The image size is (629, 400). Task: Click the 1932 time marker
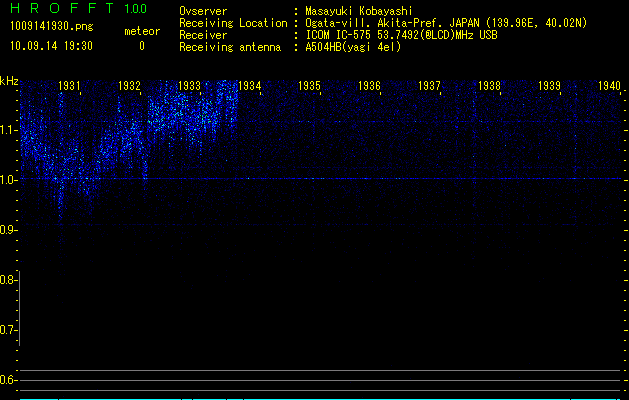coord(129,85)
